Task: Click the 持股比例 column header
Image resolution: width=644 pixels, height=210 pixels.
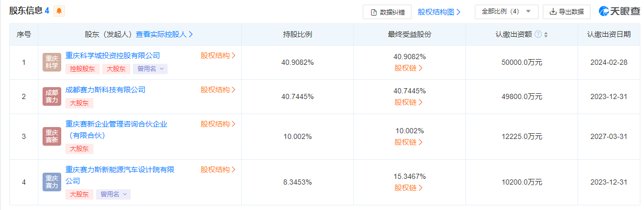Action: pyautogui.click(x=297, y=34)
